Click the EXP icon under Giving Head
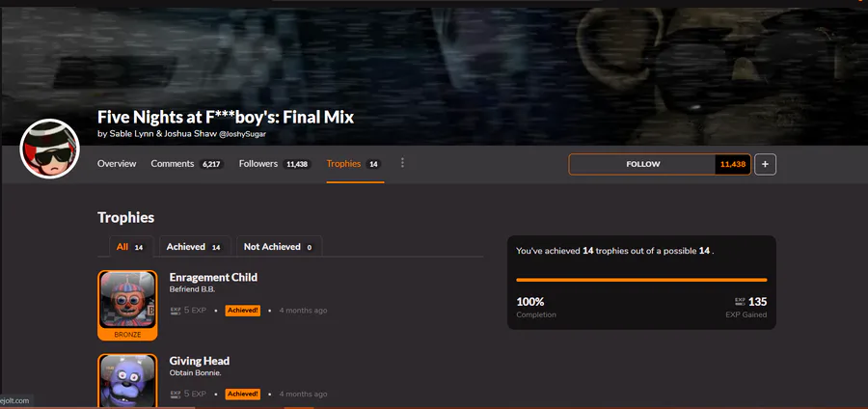Screen dimensions: 868x409 (176, 395)
